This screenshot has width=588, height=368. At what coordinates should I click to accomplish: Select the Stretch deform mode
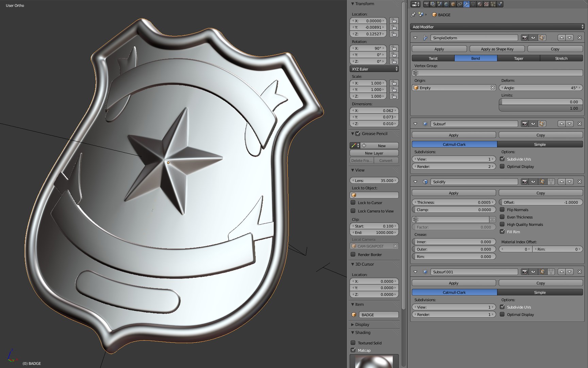pyautogui.click(x=561, y=58)
